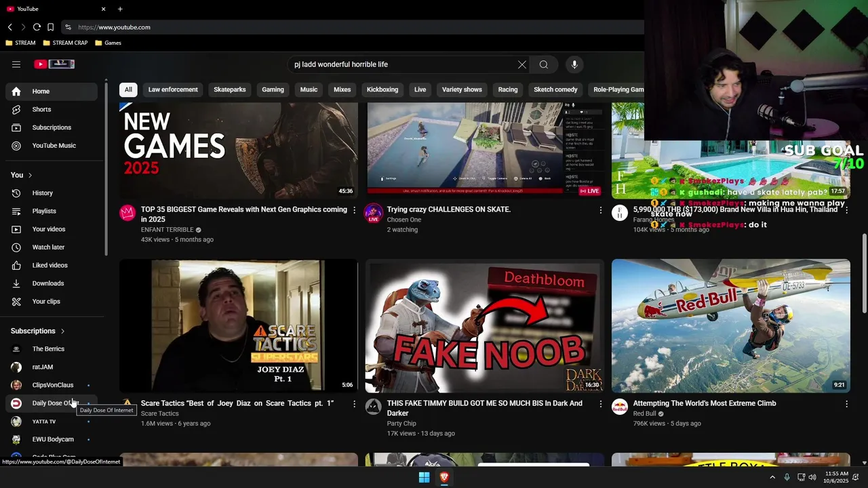
Task: Select Music filter chip
Action: [x=309, y=89]
